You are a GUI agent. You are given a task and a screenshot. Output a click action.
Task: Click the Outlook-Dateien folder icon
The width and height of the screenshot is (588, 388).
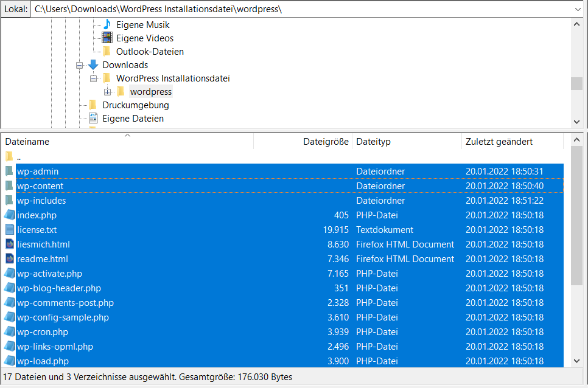pyautogui.click(x=107, y=51)
